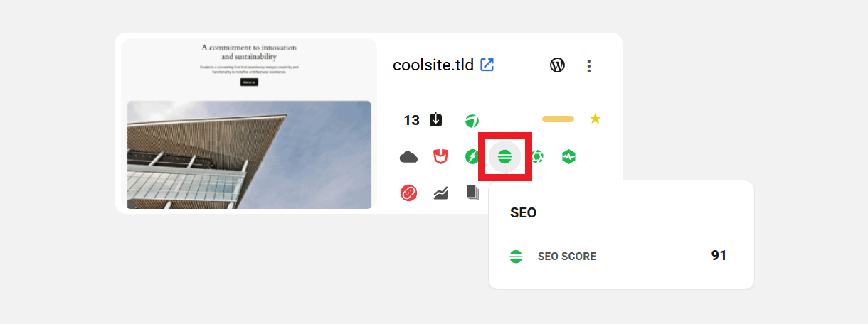868x324 pixels.
Task: Click the yellow color label bar
Action: (558, 119)
